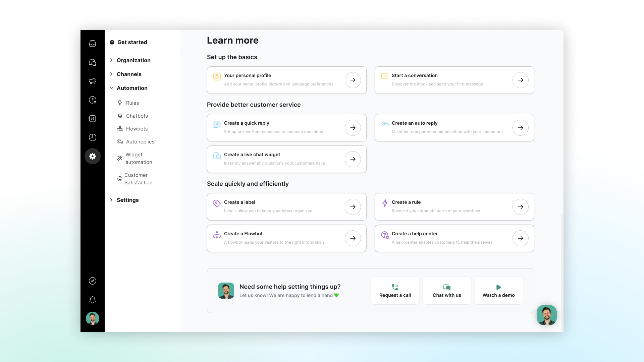This screenshot has width=644, height=362.
Task: Open the help center sidebar icon
Action: click(93, 100)
